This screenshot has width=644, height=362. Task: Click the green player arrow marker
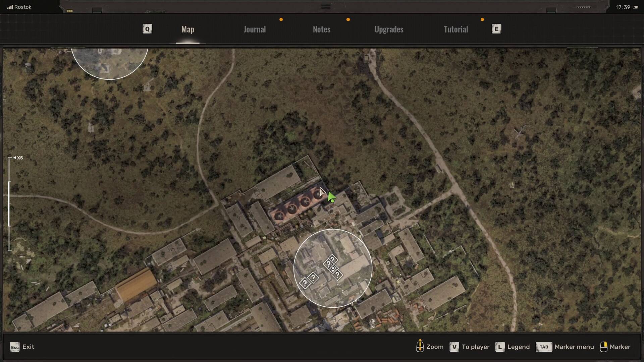pyautogui.click(x=331, y=197)
